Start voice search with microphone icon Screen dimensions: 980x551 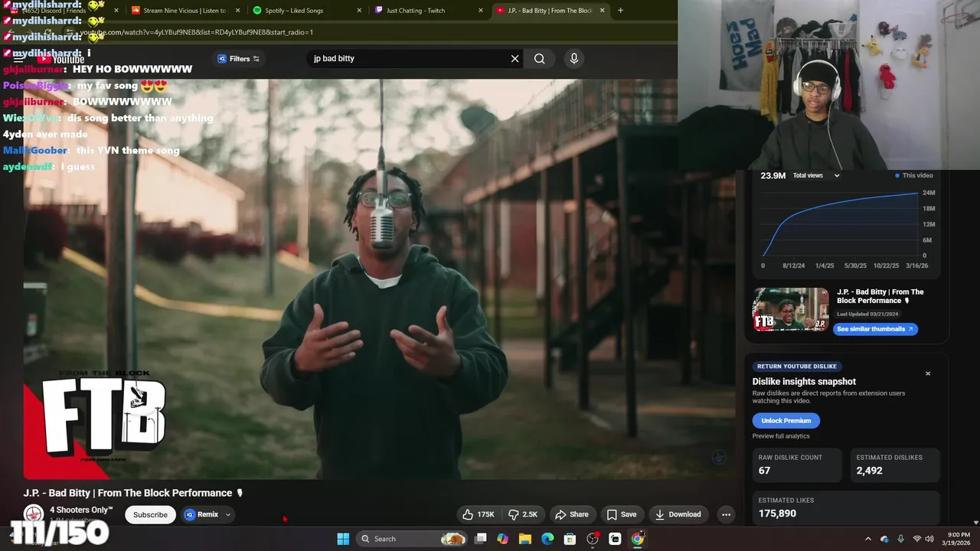coord(574,58)
